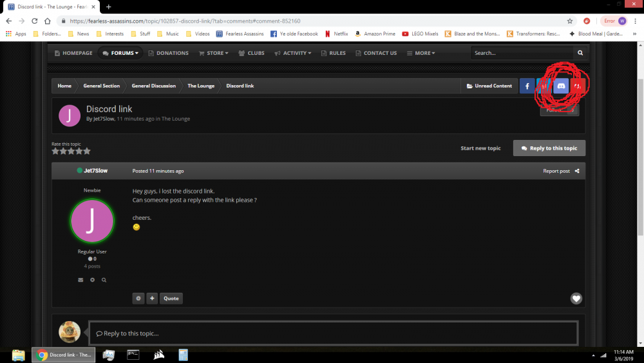The image size is (644, 363).
Task: Open the Unread Content link
Action: (489, 86)
